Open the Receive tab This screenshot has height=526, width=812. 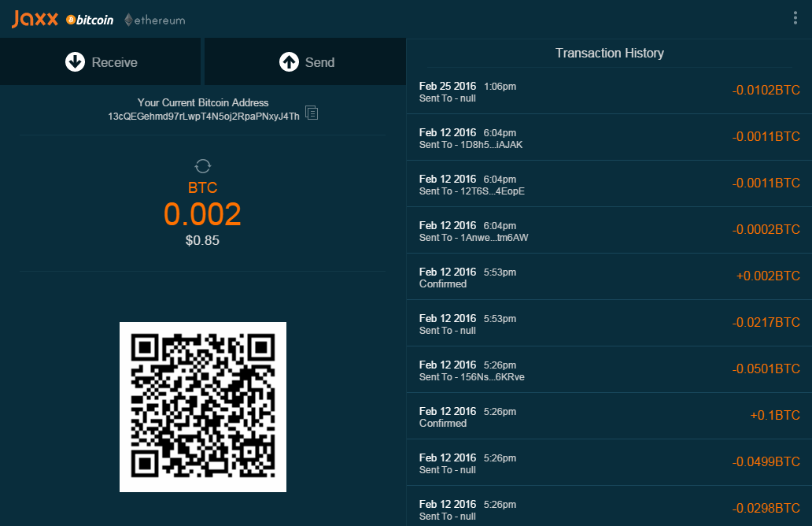click(x=101, y=61)
